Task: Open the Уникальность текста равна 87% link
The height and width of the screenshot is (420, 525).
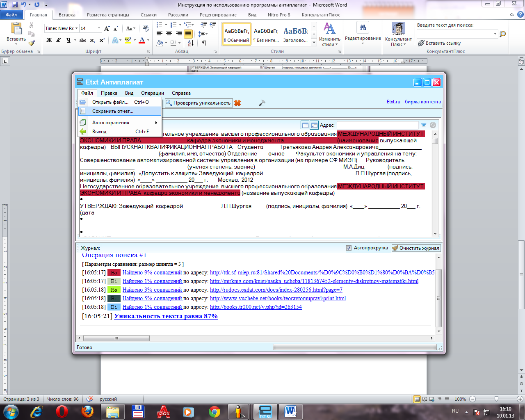Action: click(x=166, y=316)
